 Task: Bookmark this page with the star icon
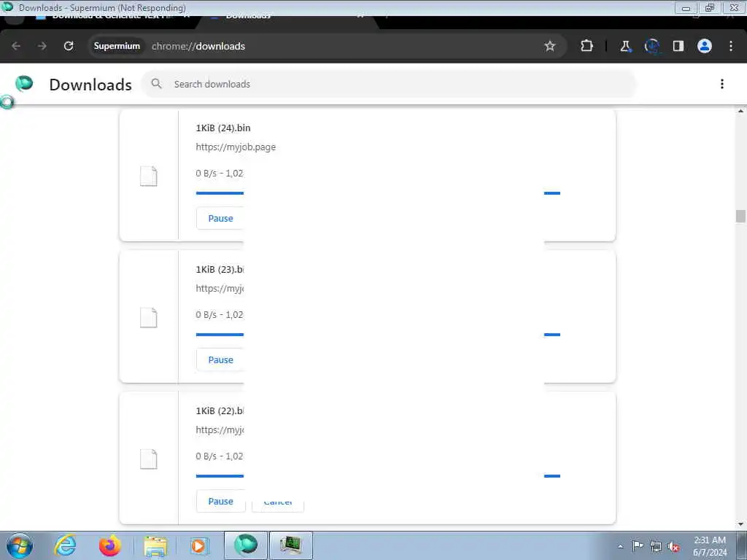(550, 46)
